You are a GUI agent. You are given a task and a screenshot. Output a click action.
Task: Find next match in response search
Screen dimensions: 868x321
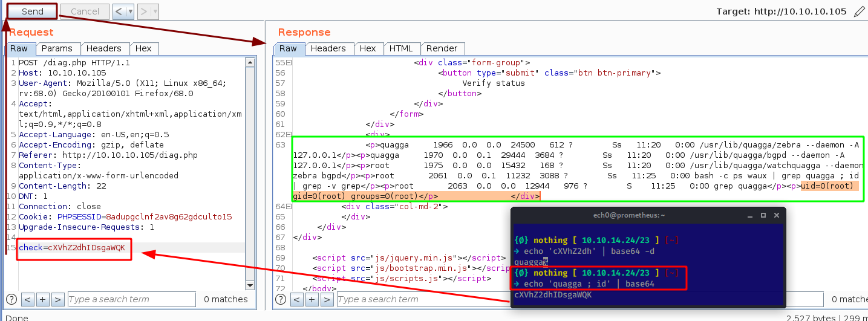[x=327, y=299]
